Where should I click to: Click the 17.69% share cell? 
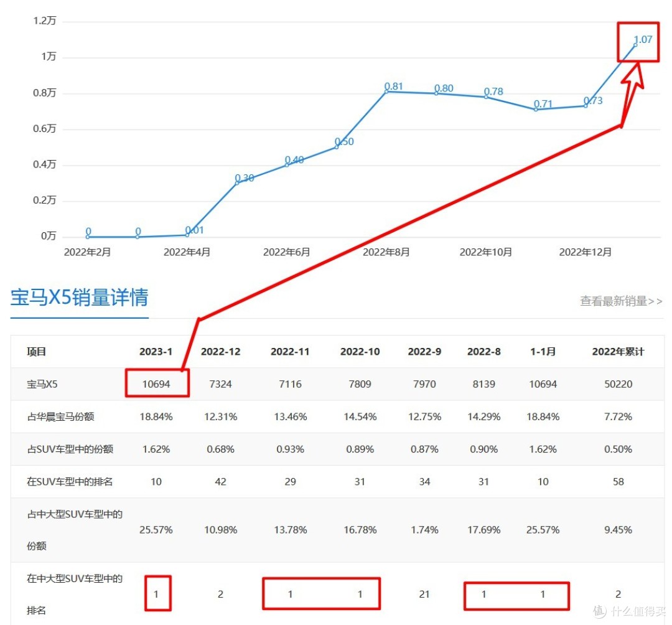click(x=484, y=530)
